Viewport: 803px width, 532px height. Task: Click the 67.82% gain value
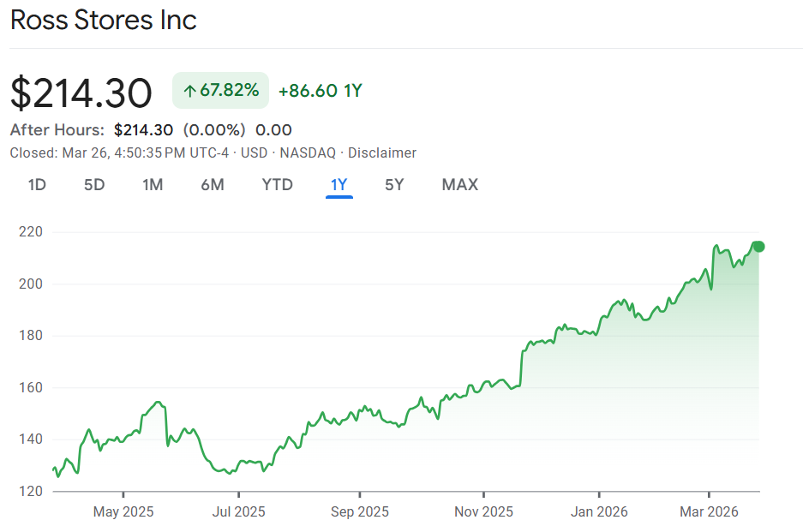[x=229, y=91]
